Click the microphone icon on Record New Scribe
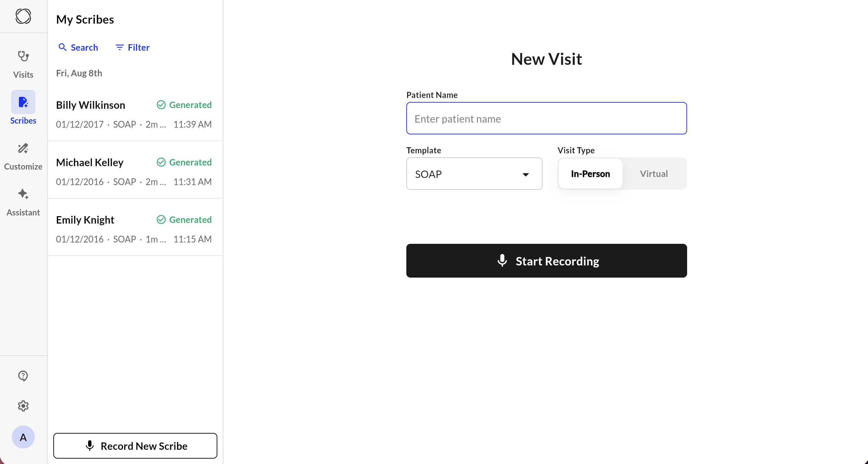Screen dimensions: 868x464 (x=89, y=446)
